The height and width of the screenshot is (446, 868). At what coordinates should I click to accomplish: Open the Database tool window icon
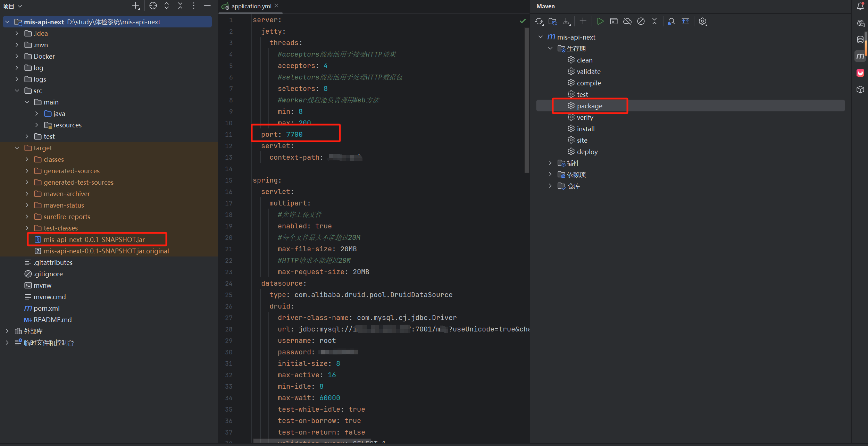click(x=860, y=40)
